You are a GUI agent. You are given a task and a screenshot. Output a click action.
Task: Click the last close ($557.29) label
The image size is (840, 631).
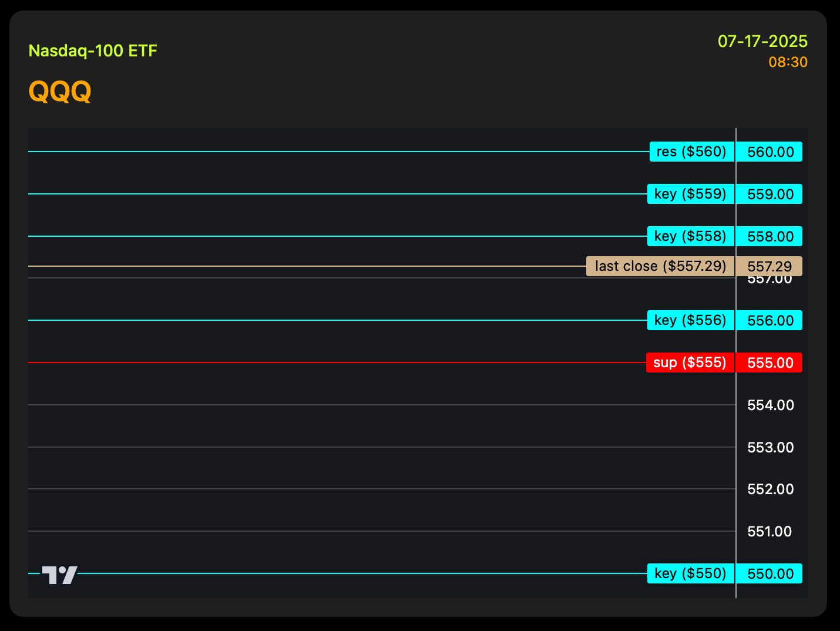coord(660,266)
